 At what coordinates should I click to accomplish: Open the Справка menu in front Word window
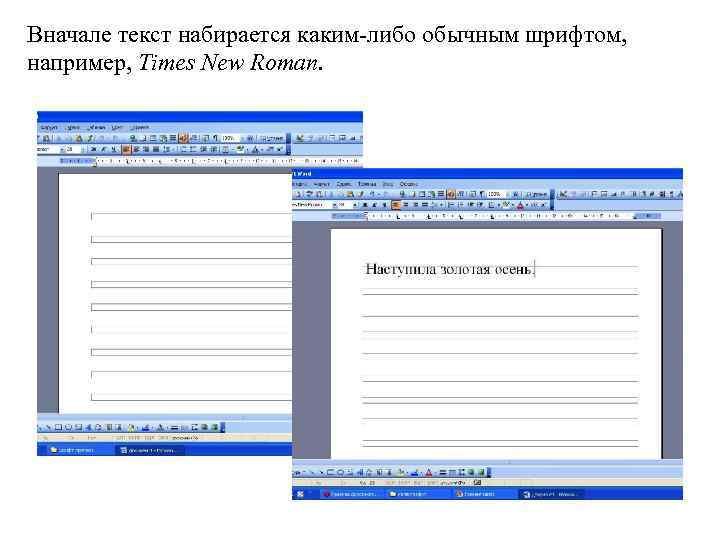(x=409, y=184)
